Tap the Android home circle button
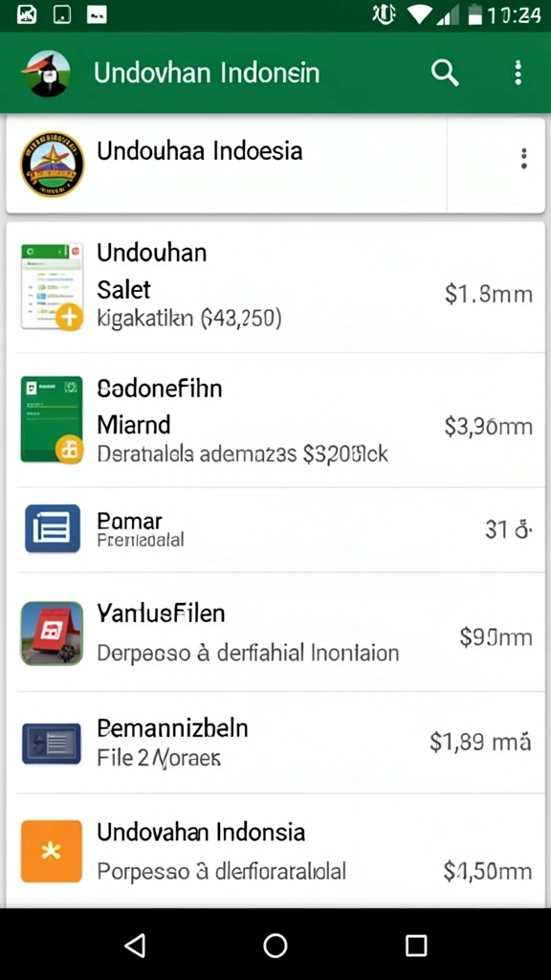551x980 pixels. click(275, 945)
